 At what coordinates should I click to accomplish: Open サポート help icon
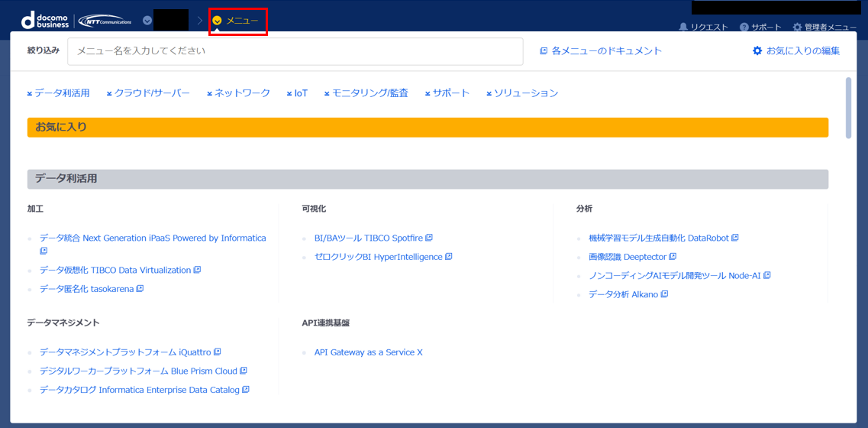[744, 27]
